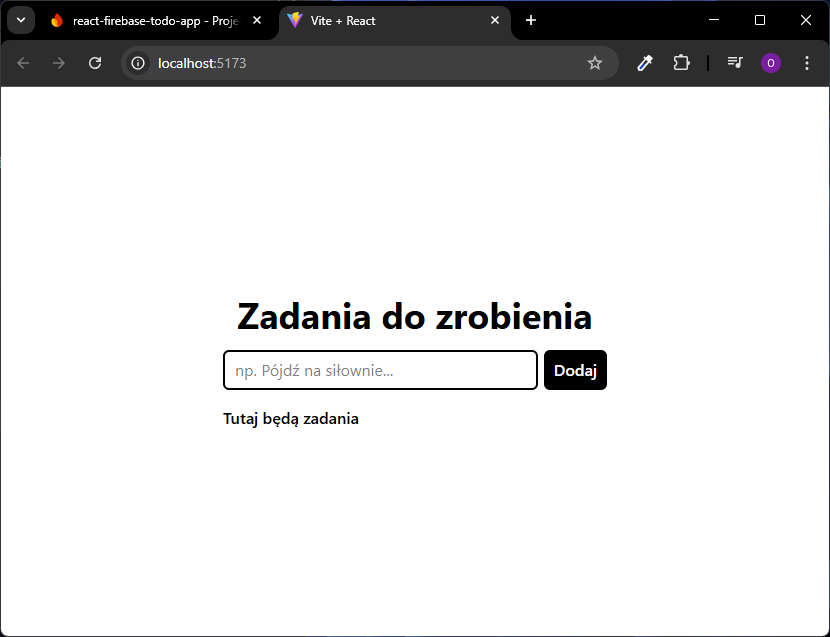Open a new browser tab
The height and width of the screenshot is (637, 830).
[x=531, y=20]
